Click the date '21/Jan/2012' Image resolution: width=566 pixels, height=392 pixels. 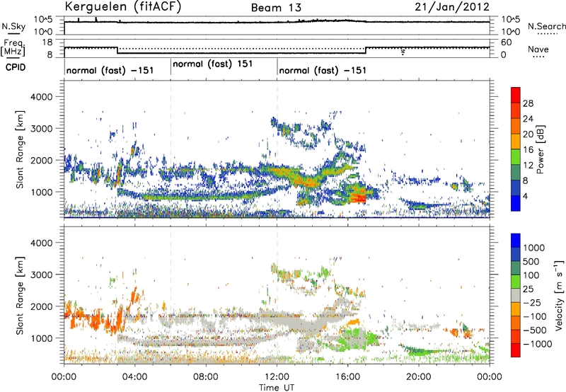[x=452, y=7]
